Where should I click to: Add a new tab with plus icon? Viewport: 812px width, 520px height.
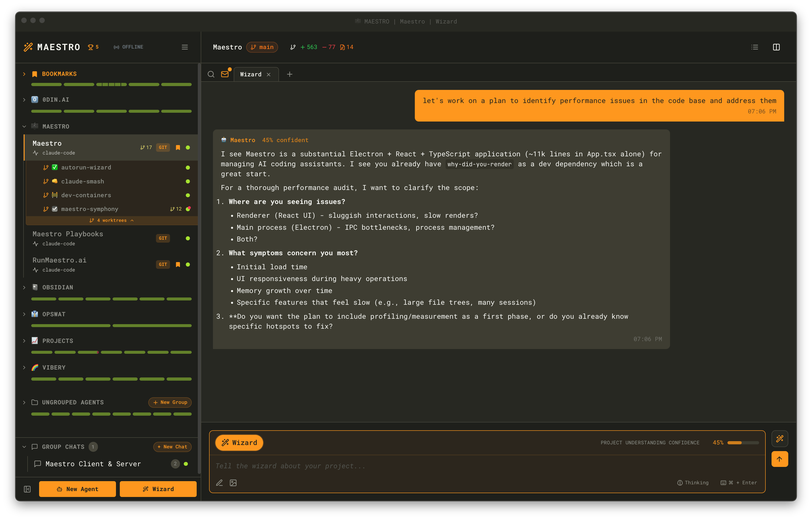(x=289, y=74)
